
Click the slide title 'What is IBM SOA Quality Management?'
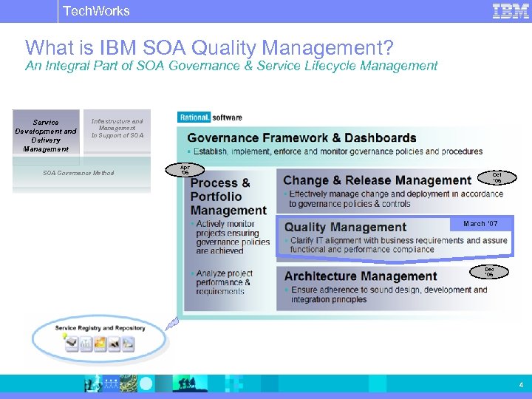coord(209,47)
